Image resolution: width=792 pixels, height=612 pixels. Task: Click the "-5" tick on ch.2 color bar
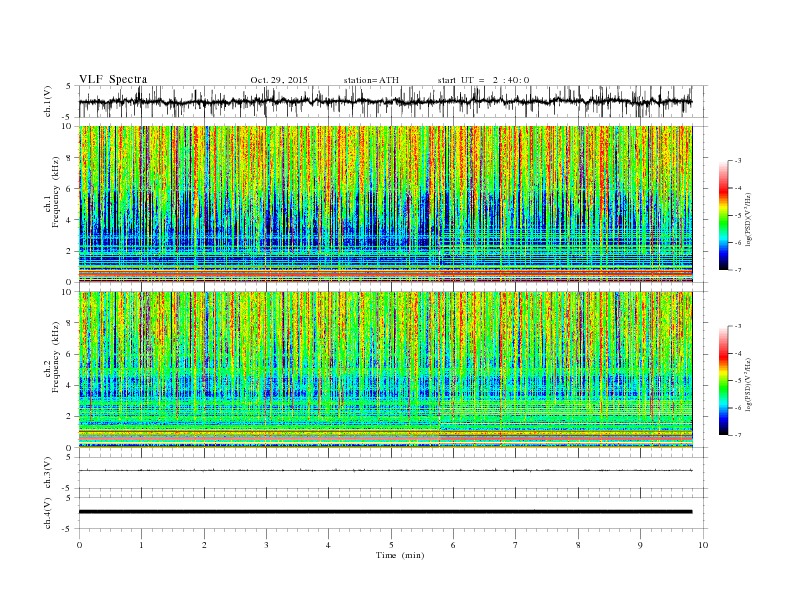738,381
